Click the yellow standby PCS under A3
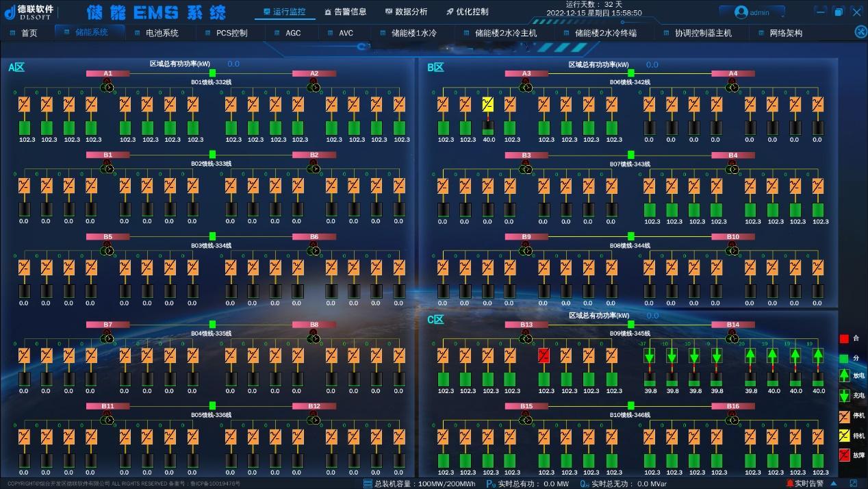This screenshot has height=489, width=868. pyautogui.click(x=488, y=105)
